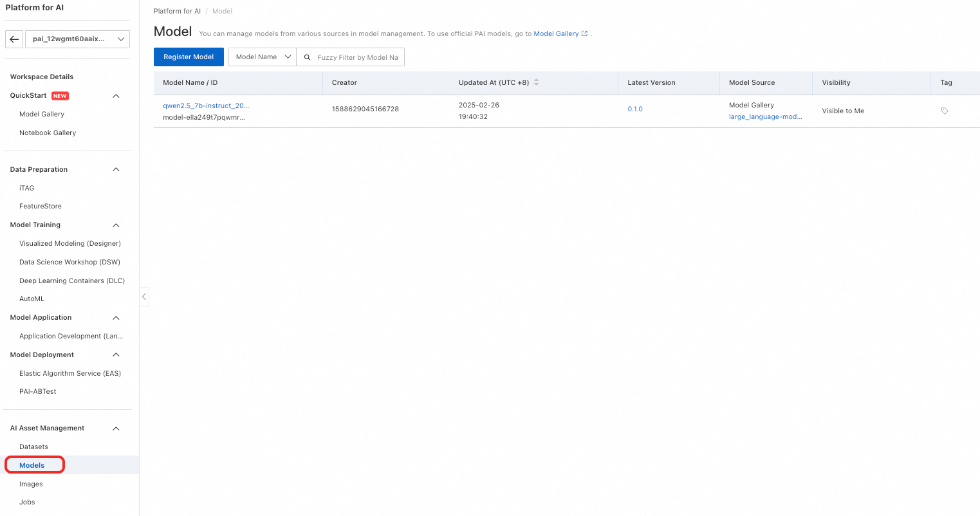Collapse the QuickStart section chevron

(x=116, y=96)
